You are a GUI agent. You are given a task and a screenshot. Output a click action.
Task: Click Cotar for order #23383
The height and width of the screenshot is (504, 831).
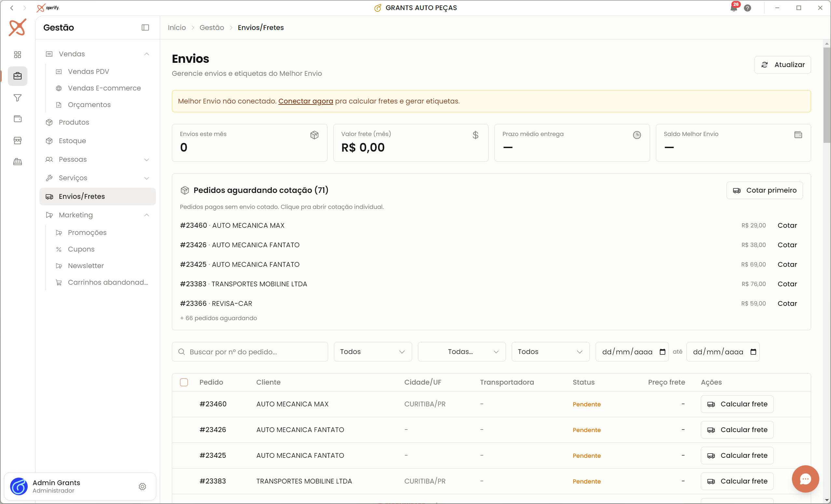pyautogui.click(x=787, y=284)
